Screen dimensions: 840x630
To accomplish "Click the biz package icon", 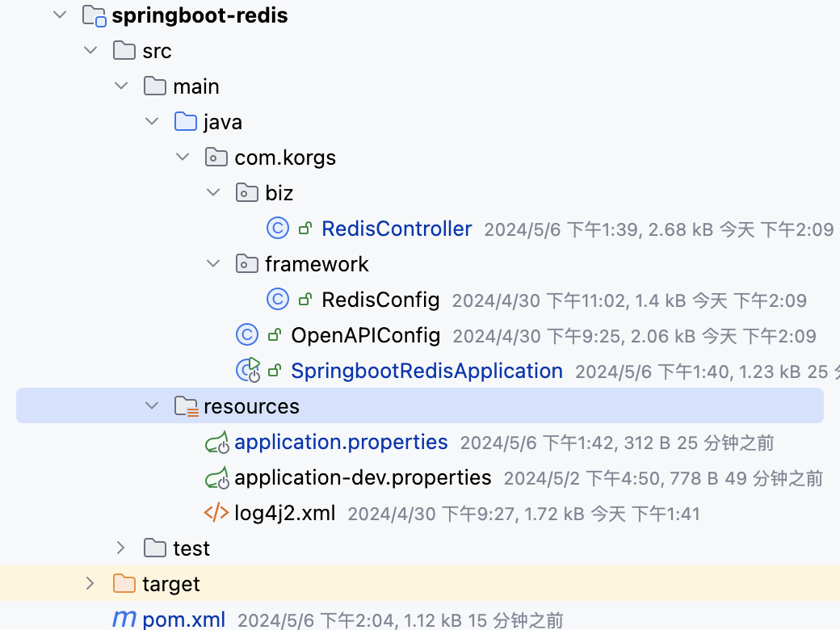I will pyautogui.click(x=247, y=192).
